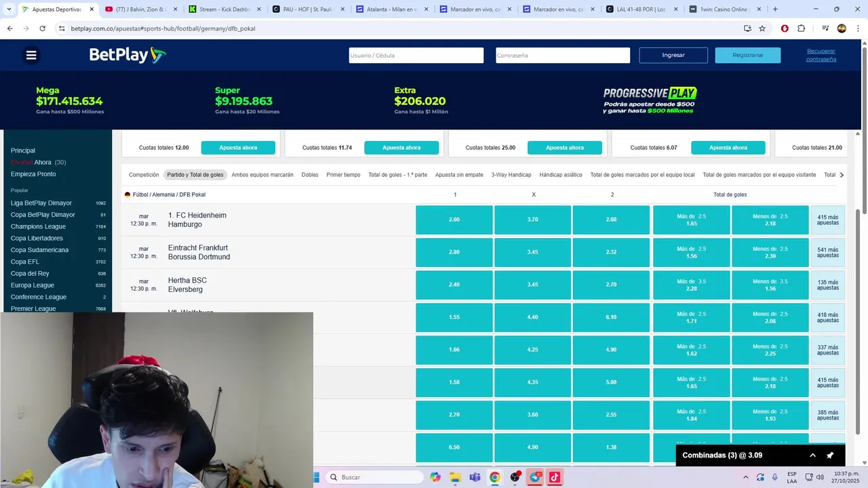Image resolution: width=868 pixels, height=488 pixels.
Task: Expand 541 más apuestas for Frankfurt match
Action: (827, 252)
